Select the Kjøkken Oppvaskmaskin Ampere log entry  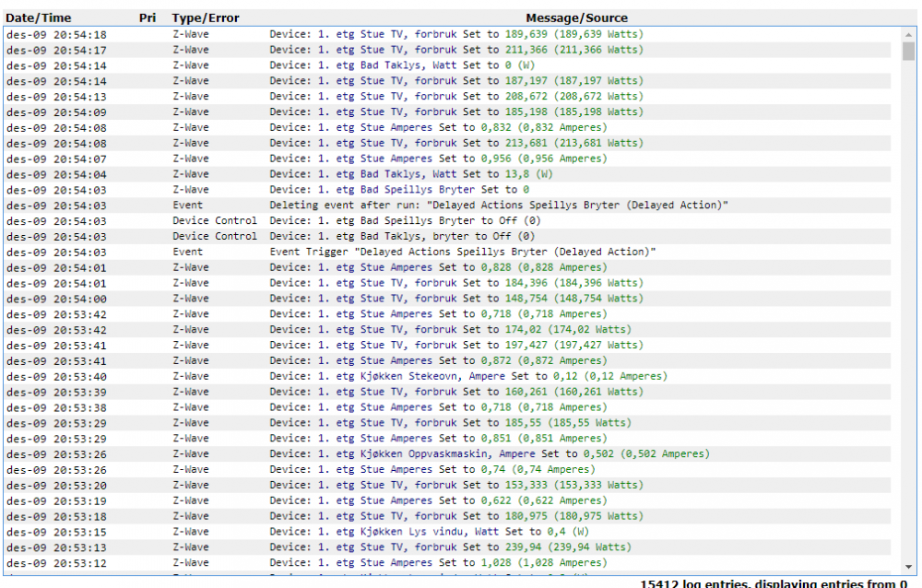[490, 453]
